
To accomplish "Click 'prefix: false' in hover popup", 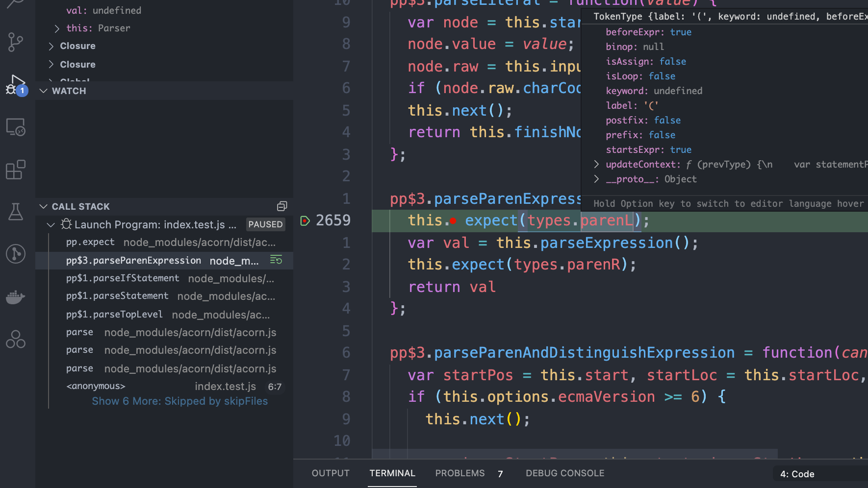I will (640, 135).
